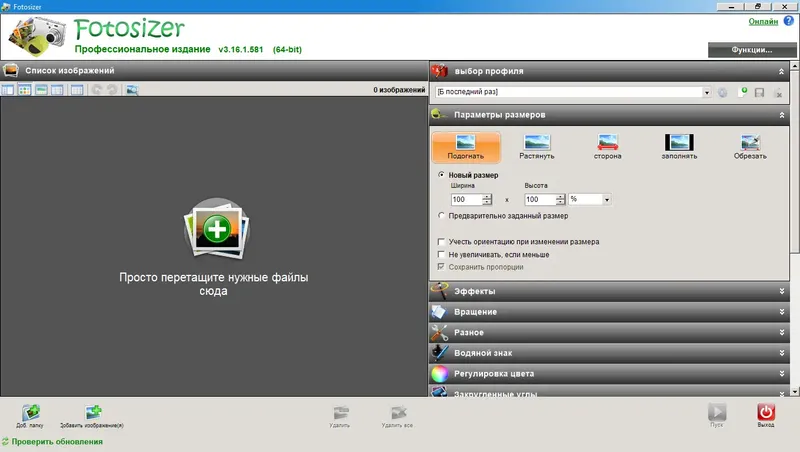This screenshot has height=452, width=800.
Task: Select the Обрезать resize mode
Action: (750, 147)
